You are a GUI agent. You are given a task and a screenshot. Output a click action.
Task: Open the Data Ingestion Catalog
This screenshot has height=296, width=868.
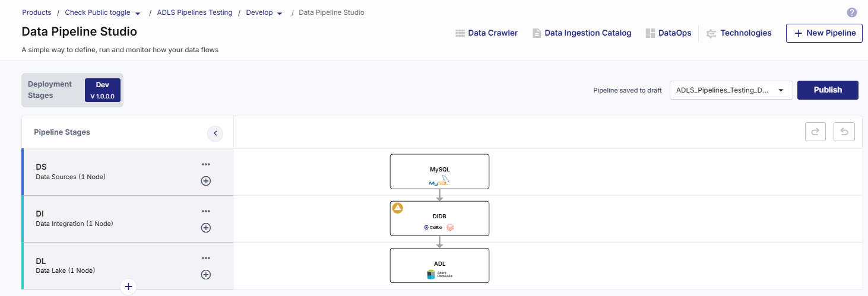pyautogui.click(x=581, y=33)
